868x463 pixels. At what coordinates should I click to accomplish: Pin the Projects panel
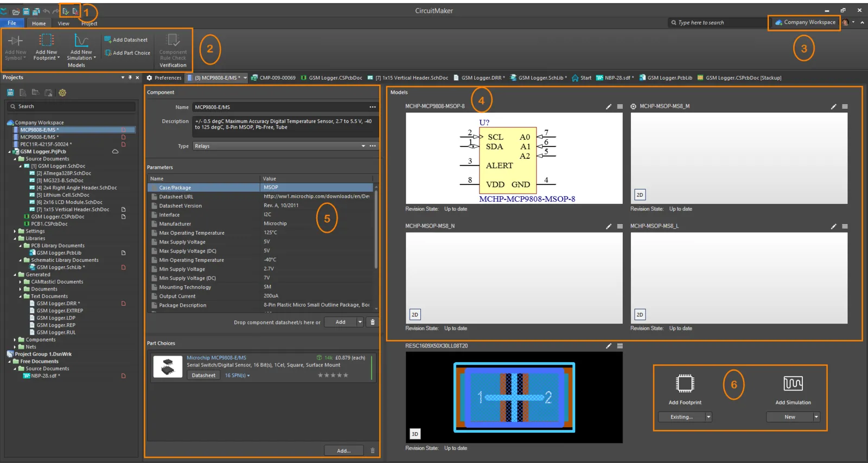[130, 78]
